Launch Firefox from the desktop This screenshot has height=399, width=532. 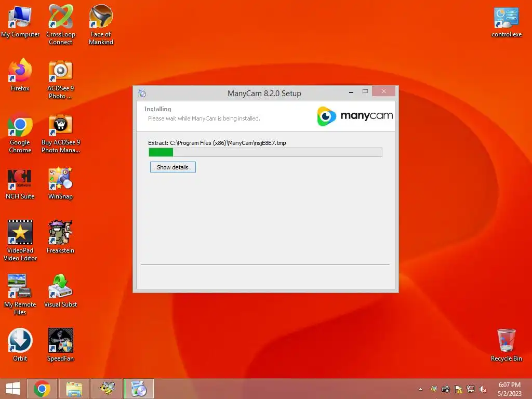pos(20,75)
